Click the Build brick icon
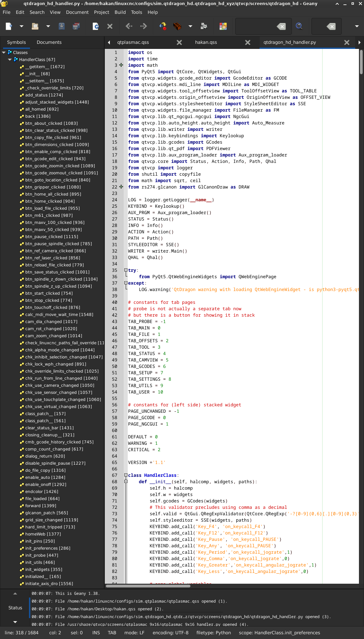Screen dimensions: 364x639 click(177, 26)
